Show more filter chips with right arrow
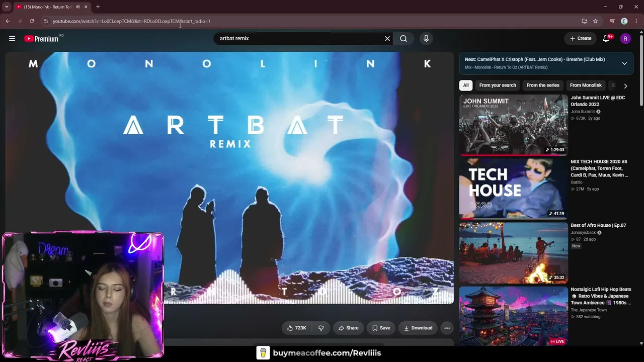 625,86
